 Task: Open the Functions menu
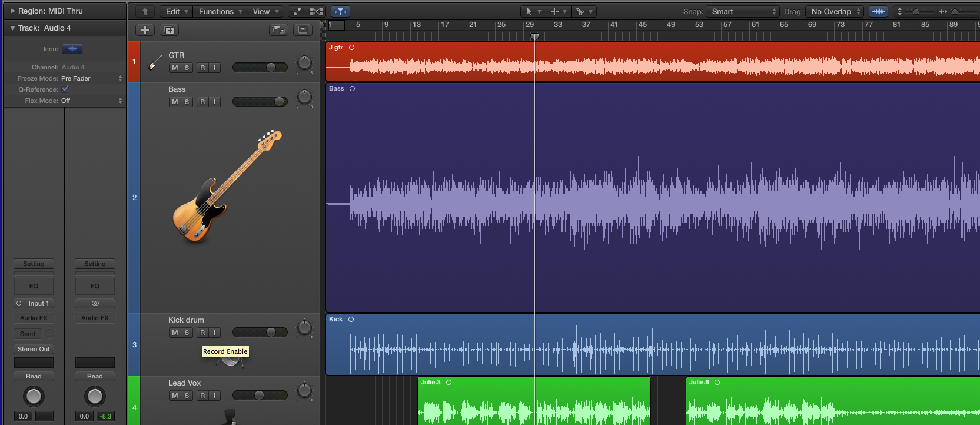click(x=220, y=11)
